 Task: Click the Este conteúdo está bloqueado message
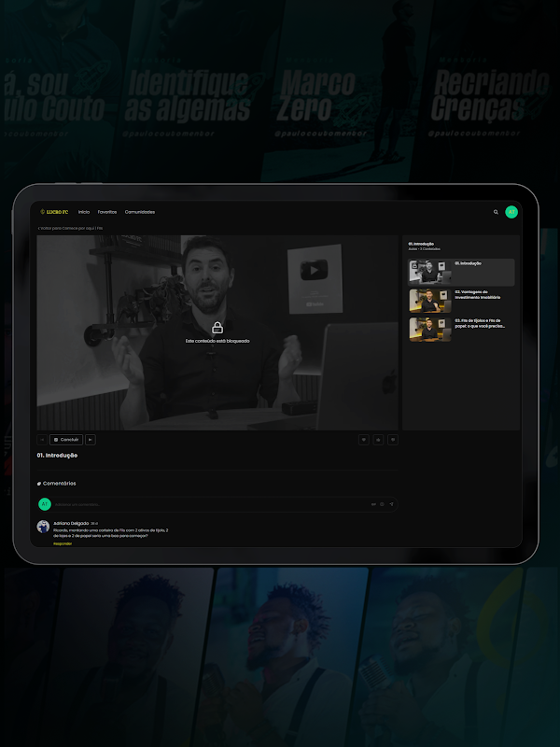click(217, 341)
